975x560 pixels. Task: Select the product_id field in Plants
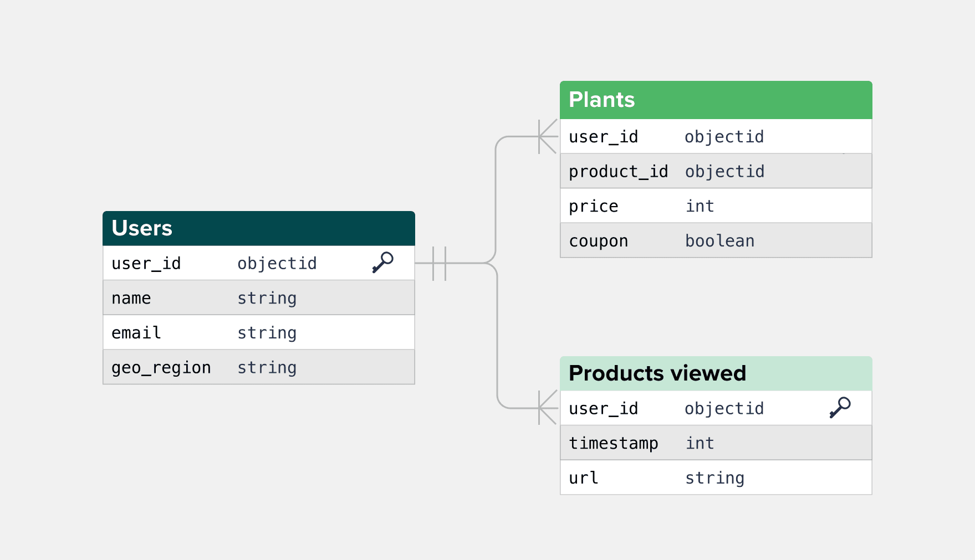point(618,172)
